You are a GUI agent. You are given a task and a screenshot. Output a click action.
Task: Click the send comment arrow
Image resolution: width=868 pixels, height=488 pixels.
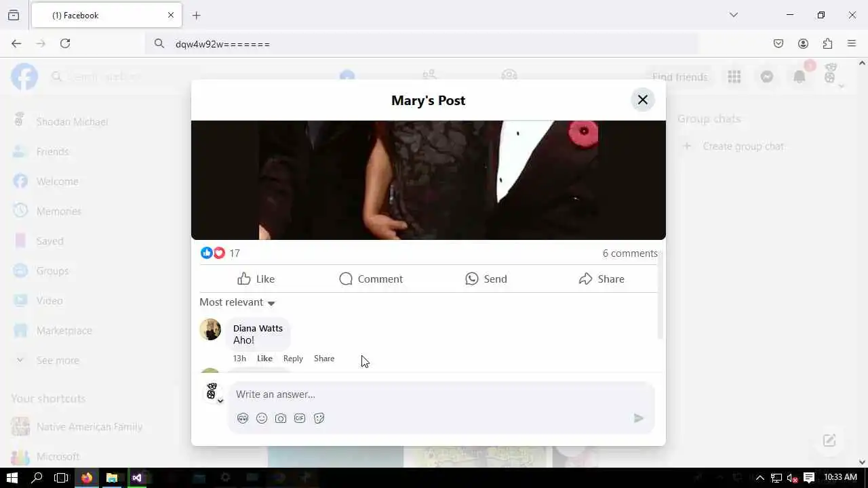coord(638,418)
